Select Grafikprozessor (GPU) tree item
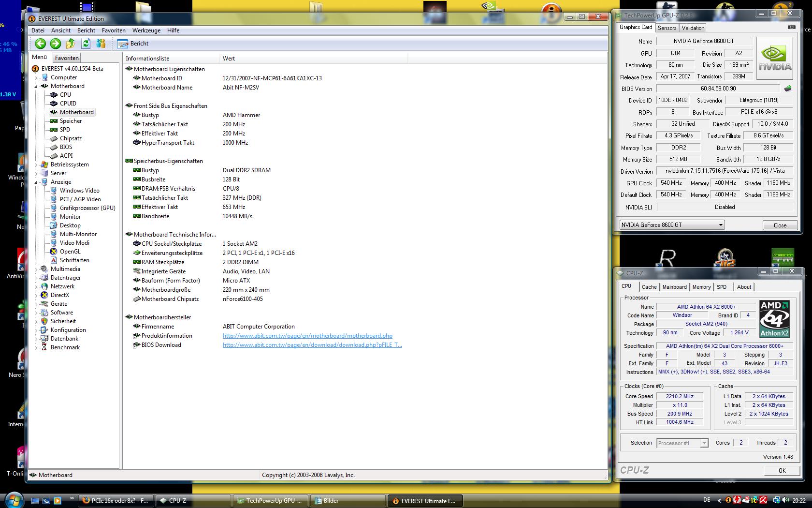Viewport: 812px width, 508px height. click(x=87, y=208)
